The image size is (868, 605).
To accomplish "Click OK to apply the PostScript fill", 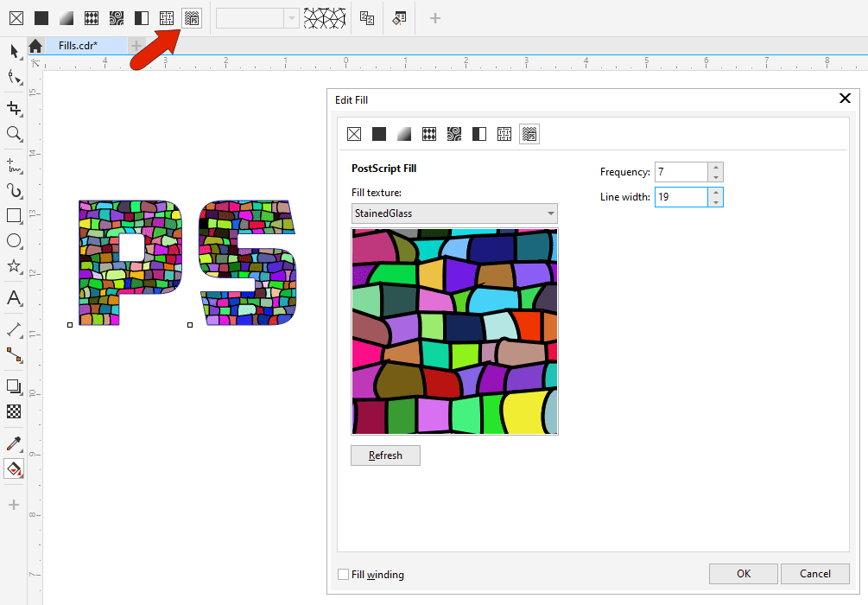I will (x=743, y=573).
